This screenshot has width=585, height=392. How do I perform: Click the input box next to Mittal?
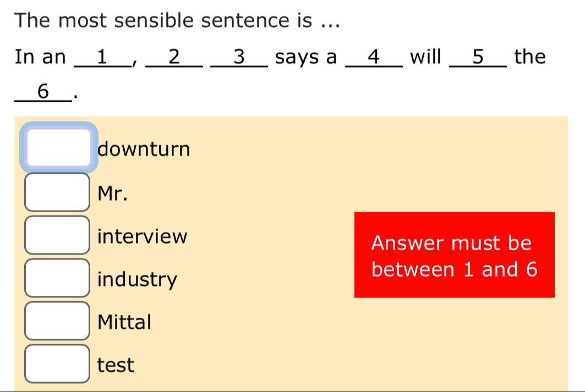(x=57, y=322)
